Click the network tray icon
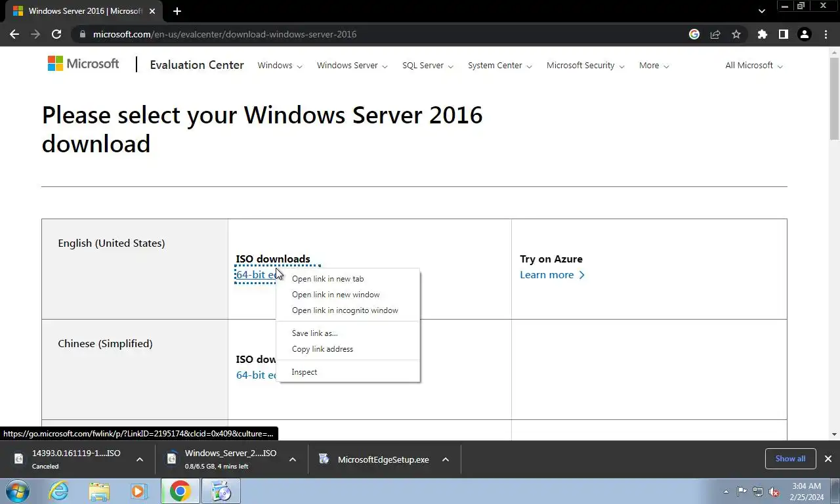This screenshot has width=840, height=504. click(x=758, y=492)
